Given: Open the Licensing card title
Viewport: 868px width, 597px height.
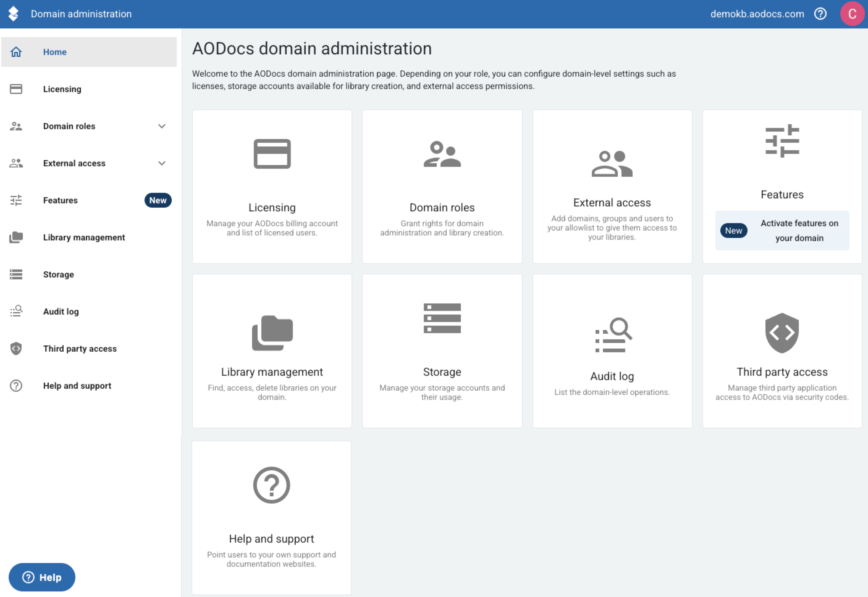Looking at the screenshot, I should [272, 207].
